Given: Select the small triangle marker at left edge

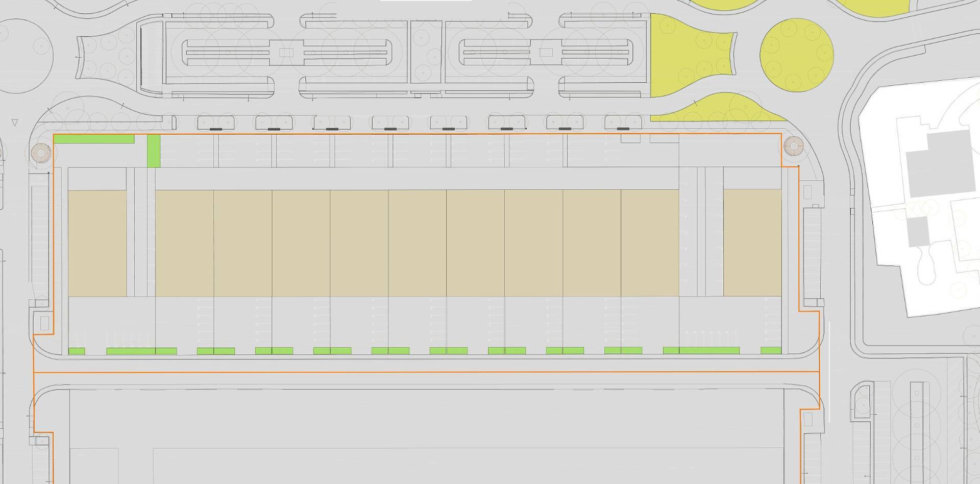Looking at the screenshot, I should 15,123.
